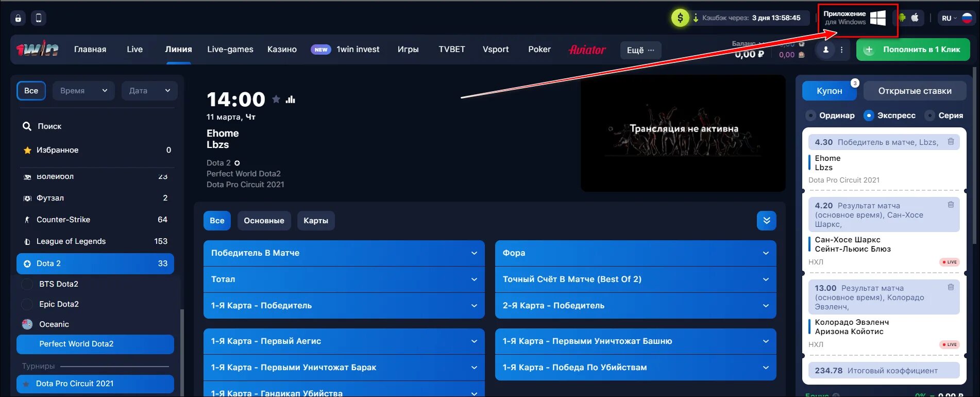Click the 1win logo
The image size is (980, 397).
click(37, 49)
